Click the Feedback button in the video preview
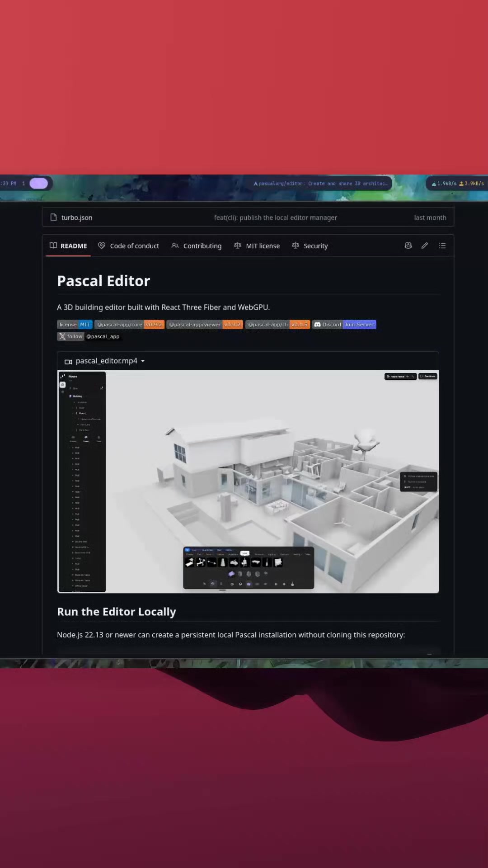The image size is (488, 868). pyautogui.click(x=428, y=376)
